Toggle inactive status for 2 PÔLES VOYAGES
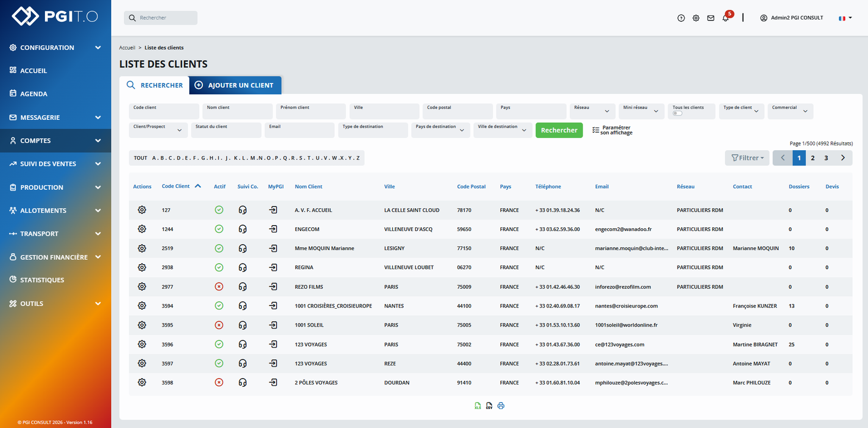The image size is (868, 428). (219, 382)
